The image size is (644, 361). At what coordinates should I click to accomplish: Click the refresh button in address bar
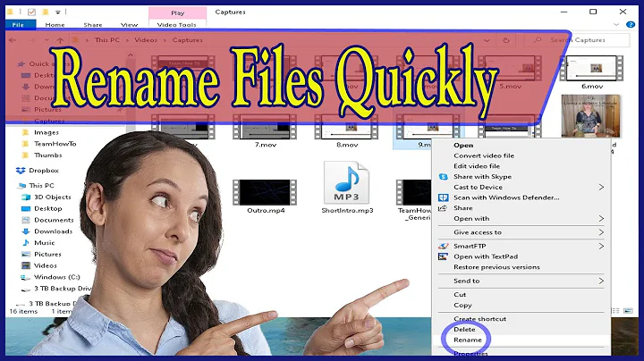(506, 40)
